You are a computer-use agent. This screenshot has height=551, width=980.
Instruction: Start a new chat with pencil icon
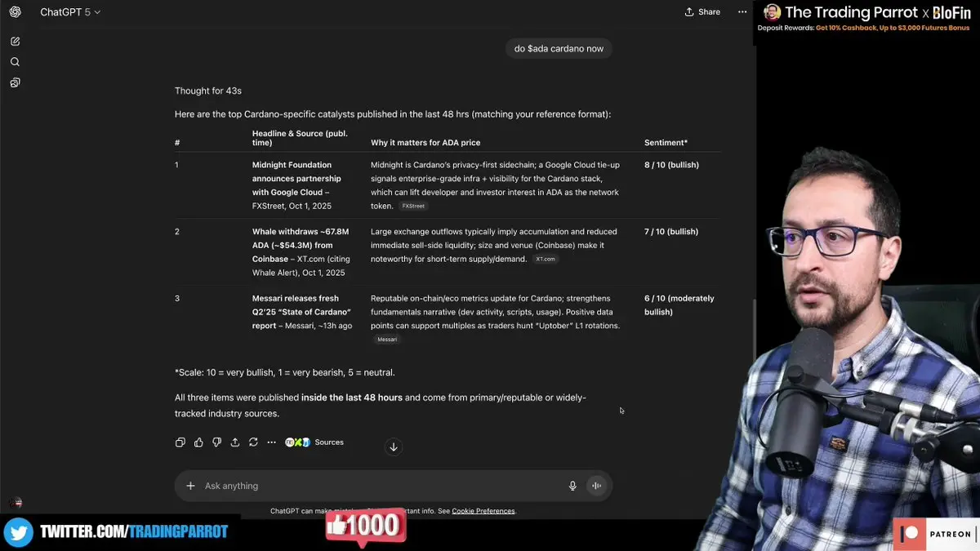[x=15, y=41]
